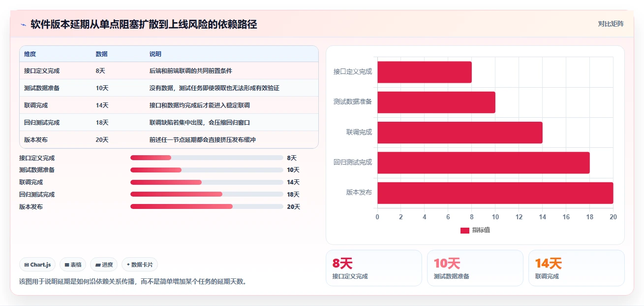Click description starting 前述任一节点延期

(203, 140)
